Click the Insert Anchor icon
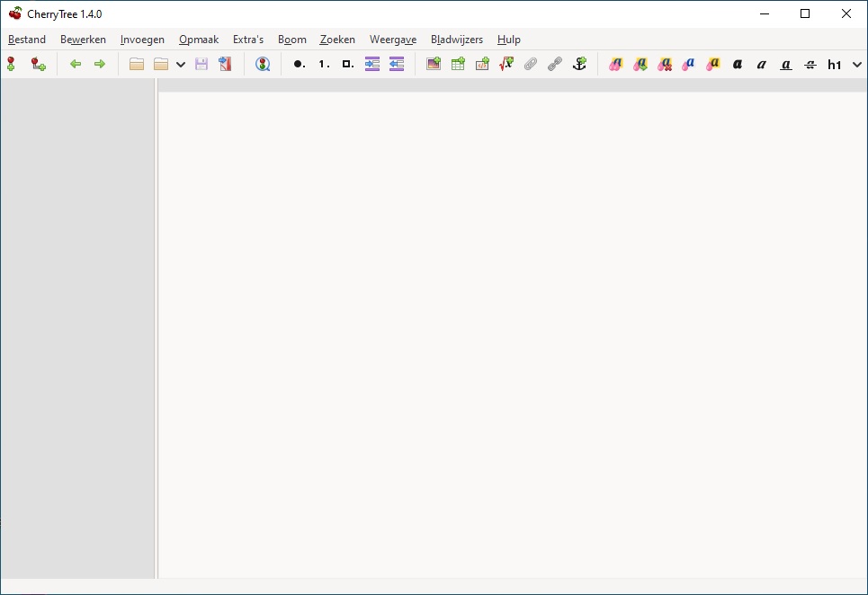The height and width of the screenshot is (595, 868). (x=579, y=64)
